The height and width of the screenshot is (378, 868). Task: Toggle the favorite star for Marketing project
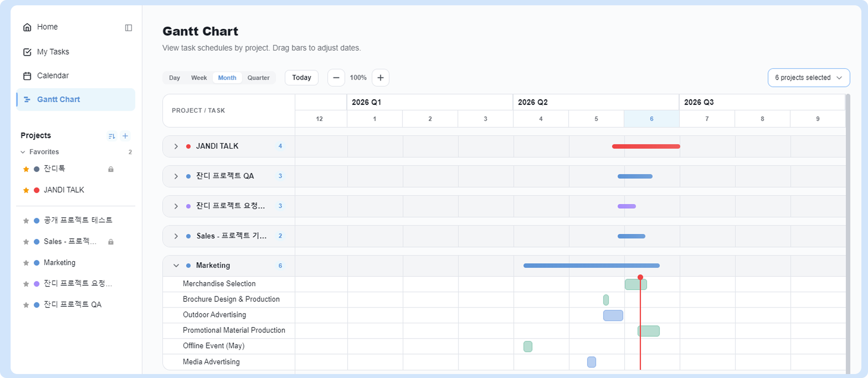pos(26,263)
